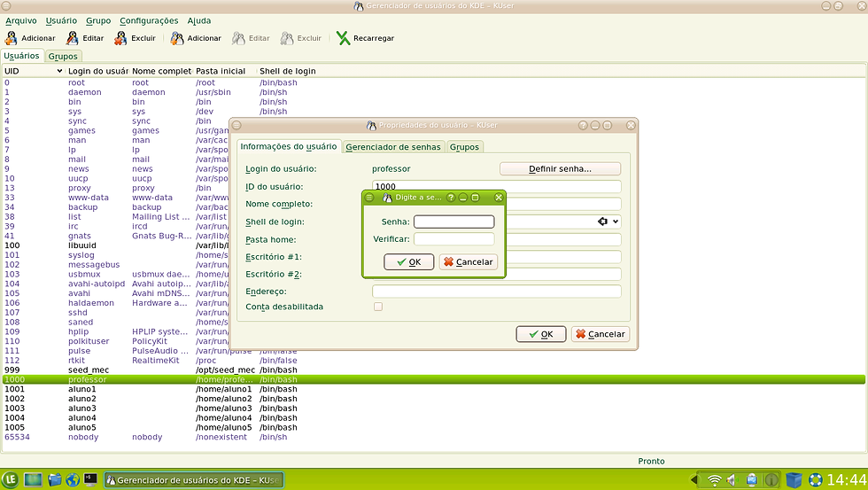The height and width of the screenshot is (490, 868).
Task: Click the trash bin icon in panel
Action: [794, 480]
